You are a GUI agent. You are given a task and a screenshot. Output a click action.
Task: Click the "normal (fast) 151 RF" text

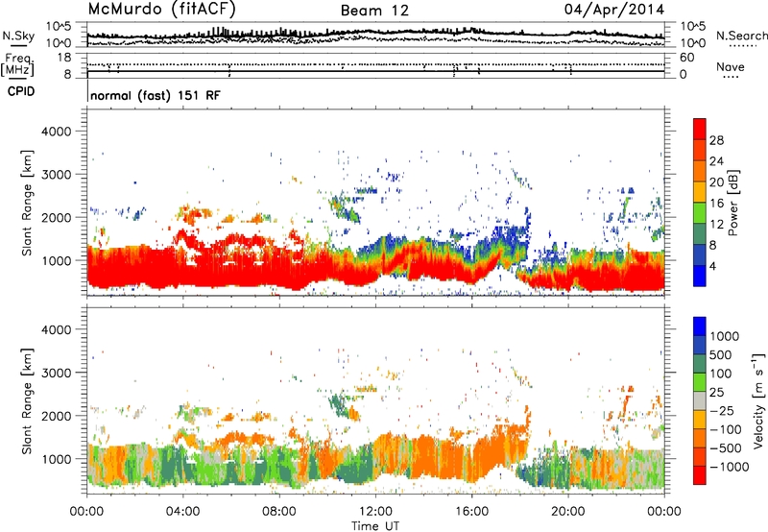(156, 95)
